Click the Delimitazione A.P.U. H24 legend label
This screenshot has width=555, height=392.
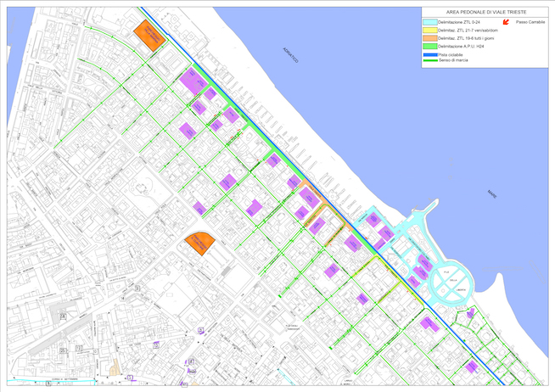459,46
